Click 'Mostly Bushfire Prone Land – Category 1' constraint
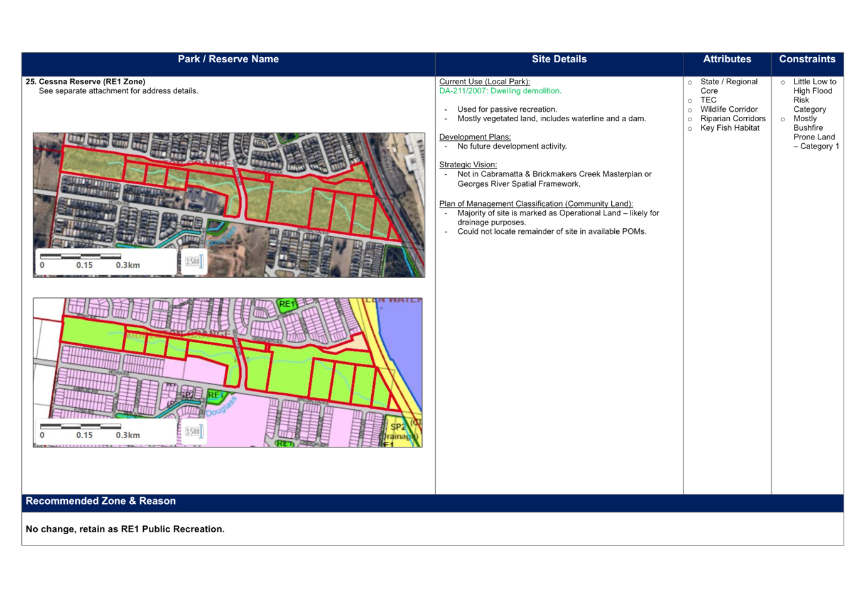Screen dimensions: 868x614 (816, 133)
